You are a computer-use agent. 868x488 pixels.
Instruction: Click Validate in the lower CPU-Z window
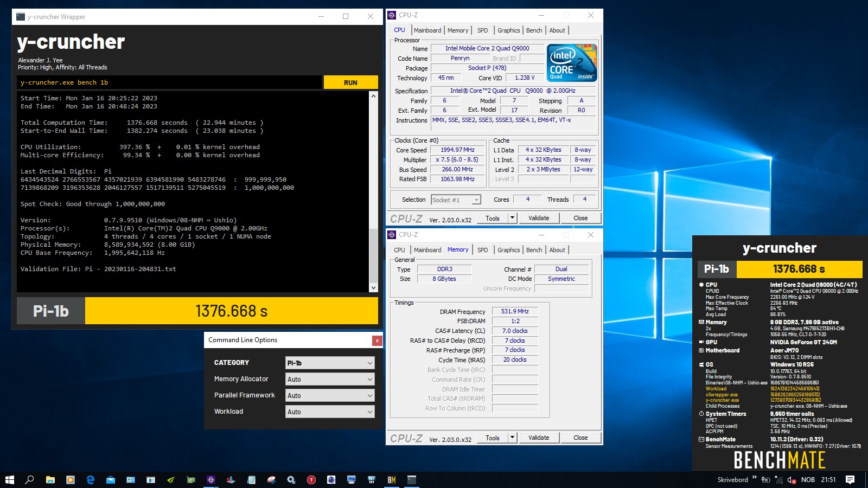pos(539,438)
